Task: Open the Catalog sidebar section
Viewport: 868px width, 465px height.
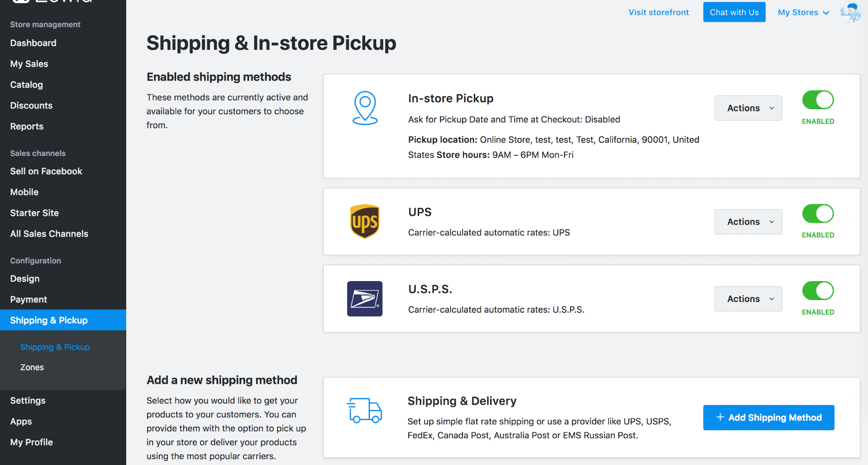Action: click(x=26, y=85)
